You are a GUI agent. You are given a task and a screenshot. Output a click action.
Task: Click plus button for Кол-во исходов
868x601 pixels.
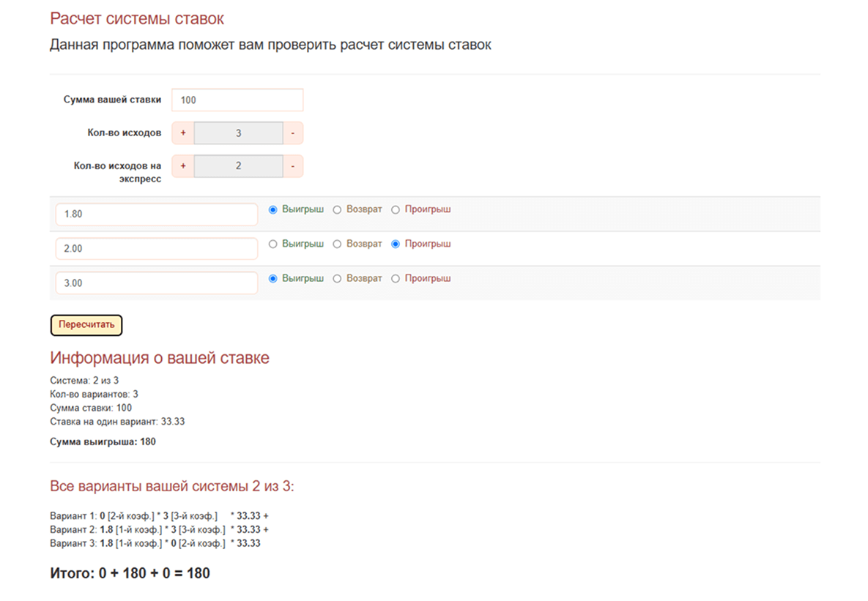click(x=183, y=133)
